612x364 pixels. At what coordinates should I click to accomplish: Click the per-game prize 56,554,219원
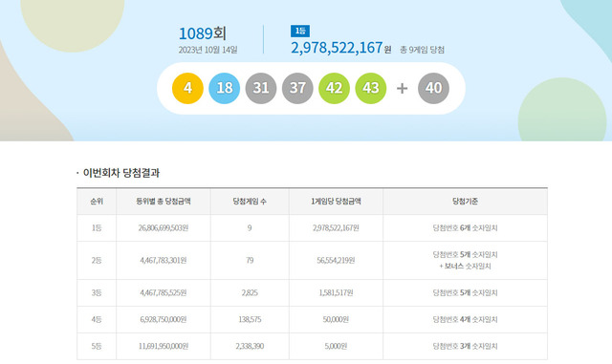click(x=336, y=260)
